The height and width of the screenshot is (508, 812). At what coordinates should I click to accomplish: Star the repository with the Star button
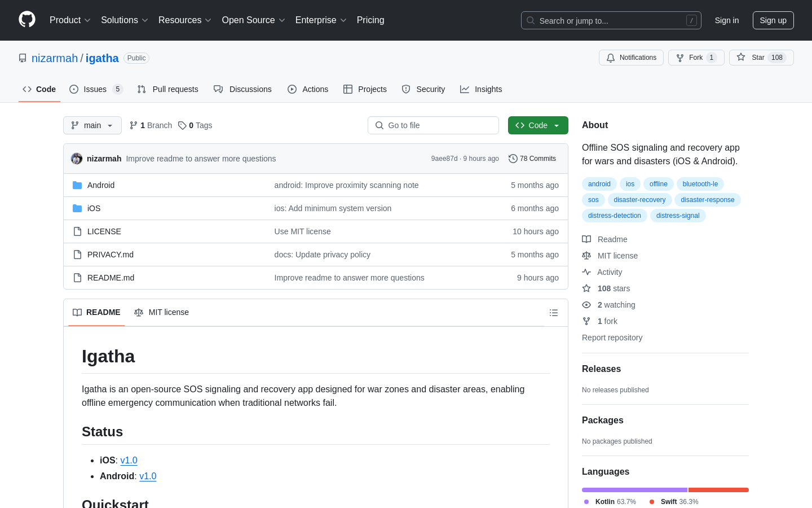761,58
